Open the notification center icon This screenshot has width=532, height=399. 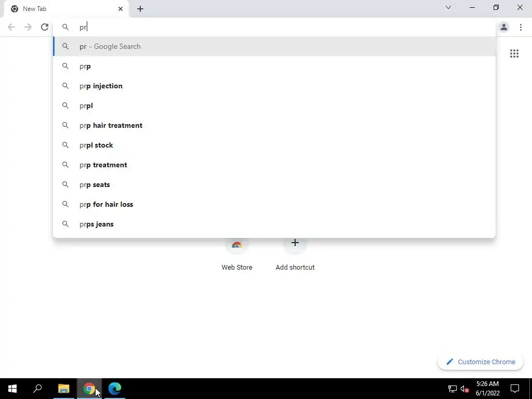point(515,389)
